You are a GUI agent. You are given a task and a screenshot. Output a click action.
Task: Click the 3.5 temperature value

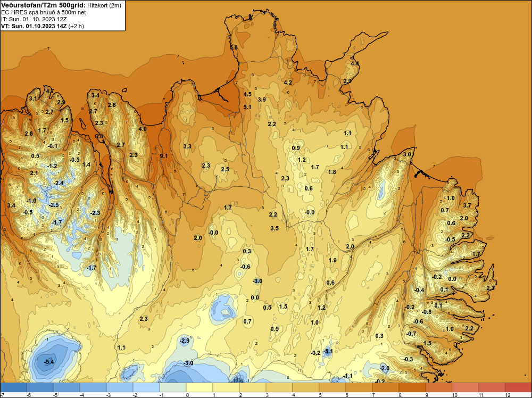(275, 228)
